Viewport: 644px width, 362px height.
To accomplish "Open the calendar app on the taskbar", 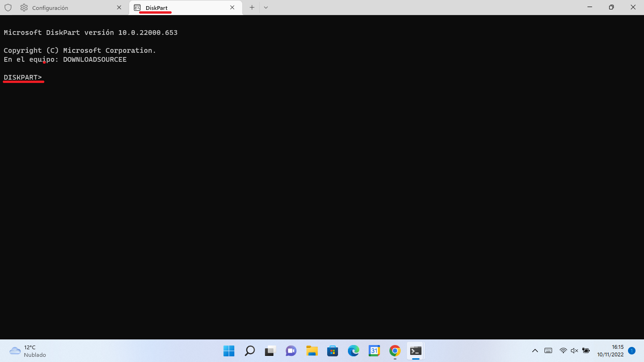I will coord(374,351).
